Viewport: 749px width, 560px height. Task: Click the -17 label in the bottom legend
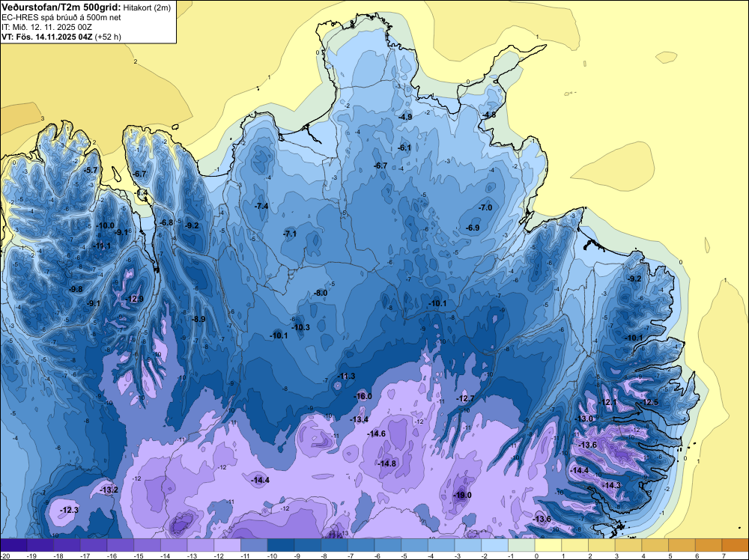[x=86, y=556]
